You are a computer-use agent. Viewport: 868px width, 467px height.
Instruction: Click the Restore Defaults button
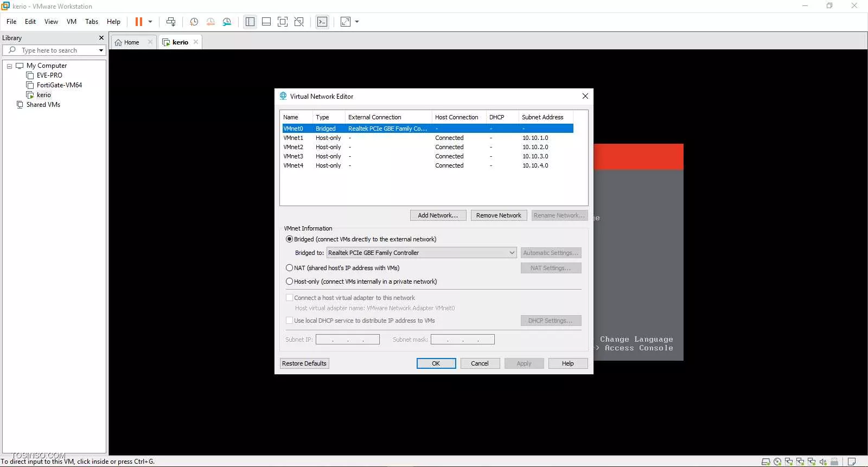click(304, 363)
